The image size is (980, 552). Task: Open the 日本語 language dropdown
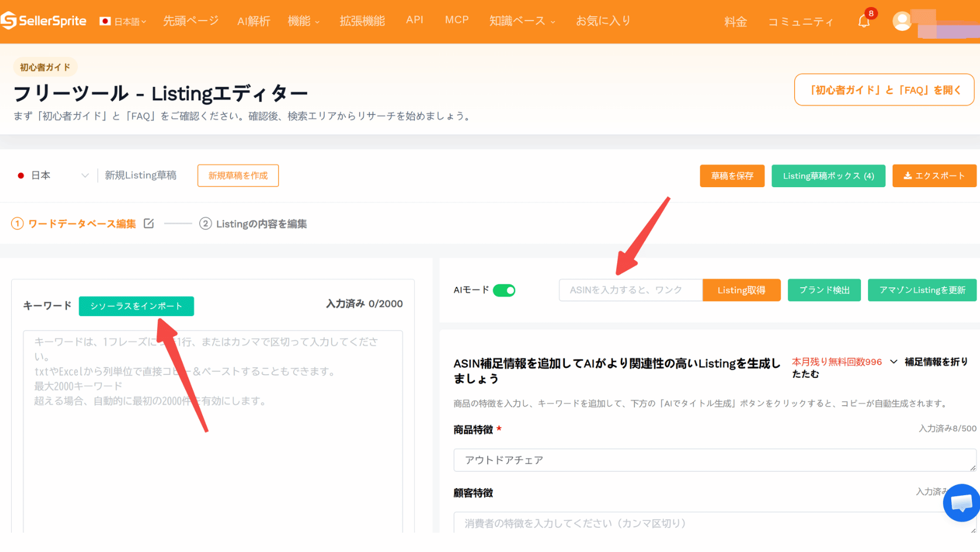click(x=123, y=22)
